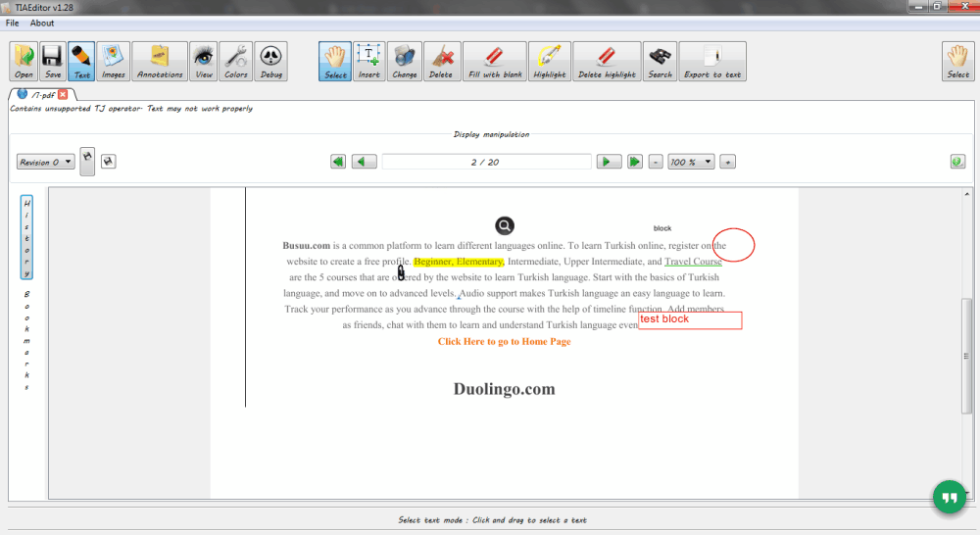Choose the Change text tool

pyautogui.click(x=405, y=62)
